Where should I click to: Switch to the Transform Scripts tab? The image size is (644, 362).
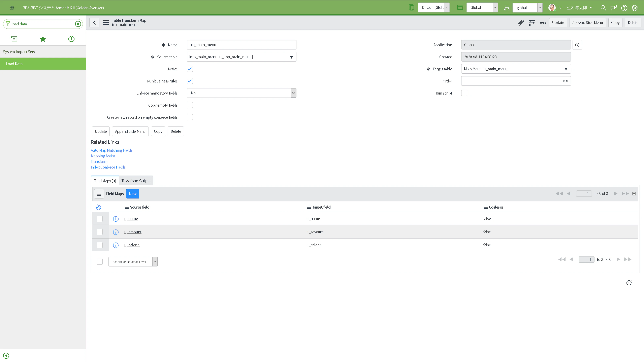click(136, 181)
